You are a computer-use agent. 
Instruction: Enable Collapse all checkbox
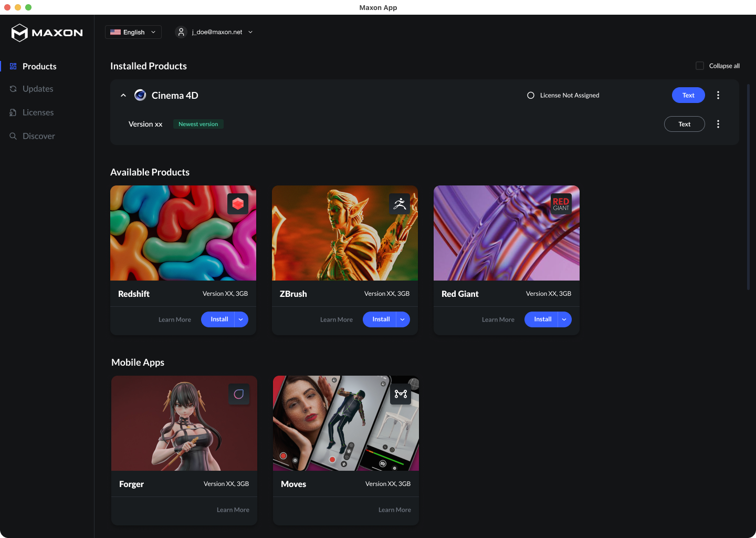tap(700, 66)
